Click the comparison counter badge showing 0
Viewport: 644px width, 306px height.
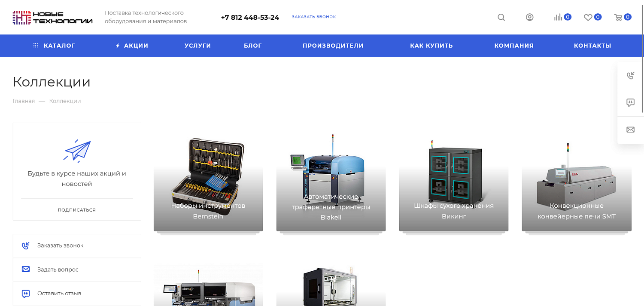pos(568,17)
